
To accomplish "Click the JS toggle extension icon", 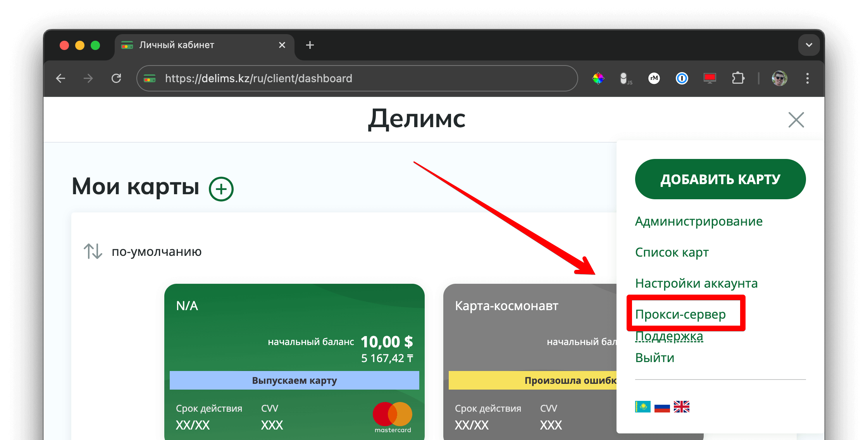I will 626,78.
